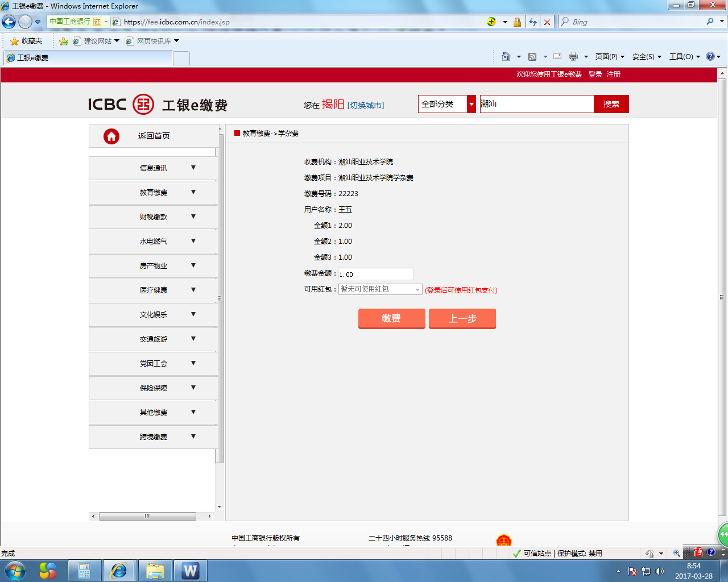Viewport: 728px width, 582px height.
Task: Click the red 搜索 search button
Action: tap(611, 104)
